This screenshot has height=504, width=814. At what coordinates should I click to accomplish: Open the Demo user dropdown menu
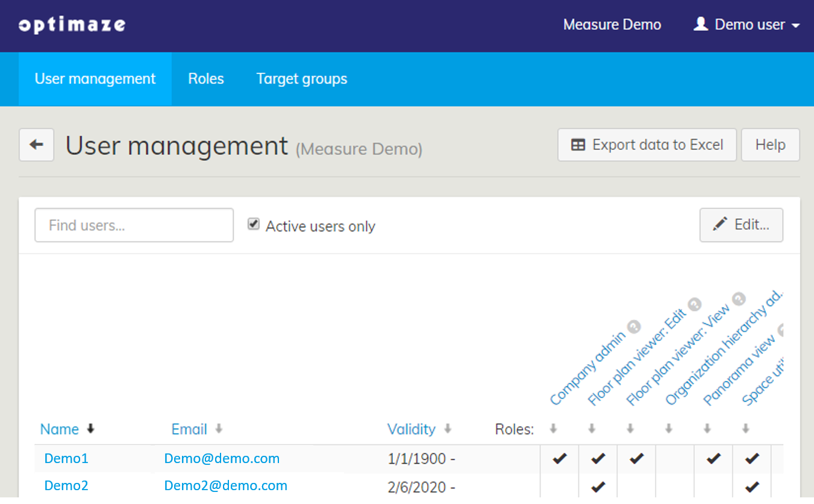747,25
